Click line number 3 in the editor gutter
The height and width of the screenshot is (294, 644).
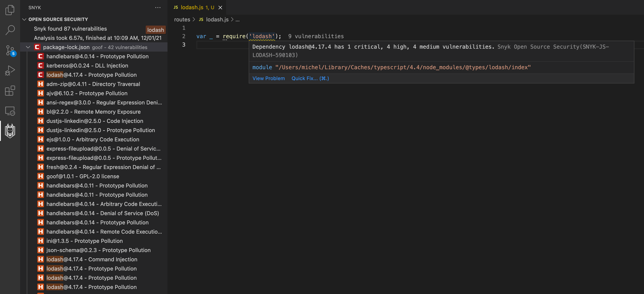tap(184, 45)
